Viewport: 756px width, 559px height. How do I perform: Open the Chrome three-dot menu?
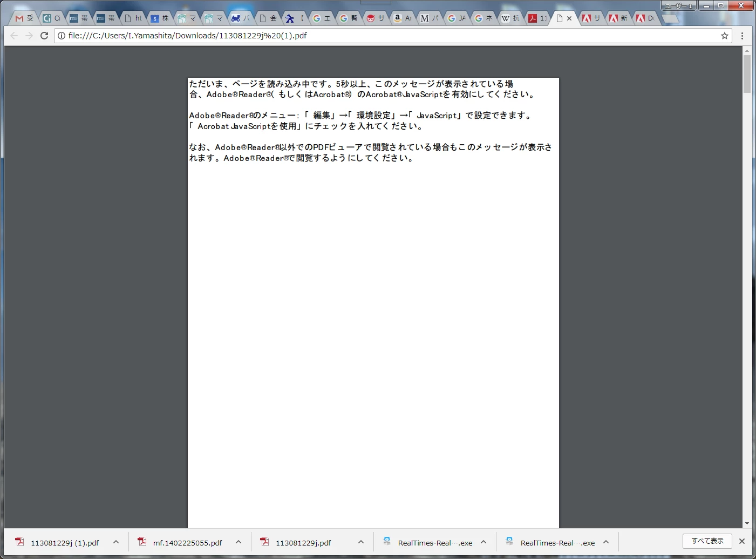point(743,36)
